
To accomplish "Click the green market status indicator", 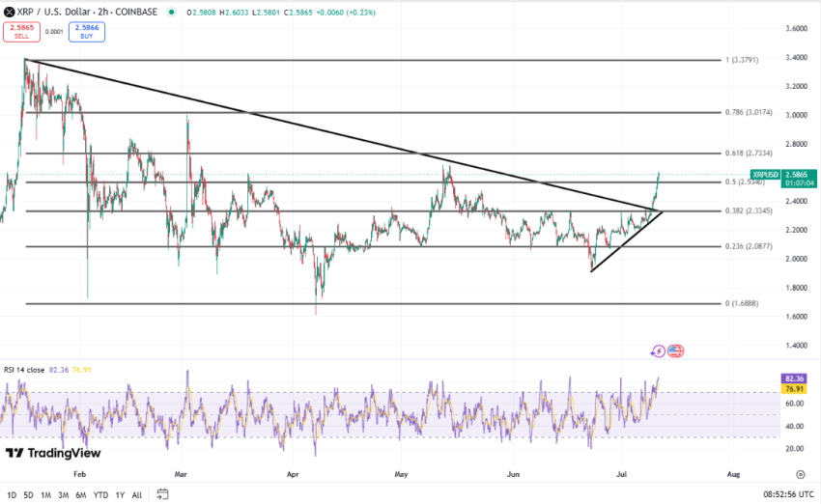I will (x=171, y=13).
